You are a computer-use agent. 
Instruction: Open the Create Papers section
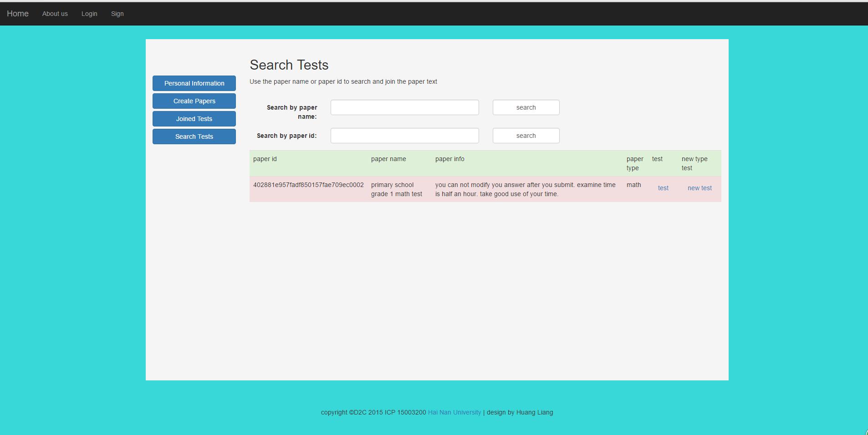point(194,101)
